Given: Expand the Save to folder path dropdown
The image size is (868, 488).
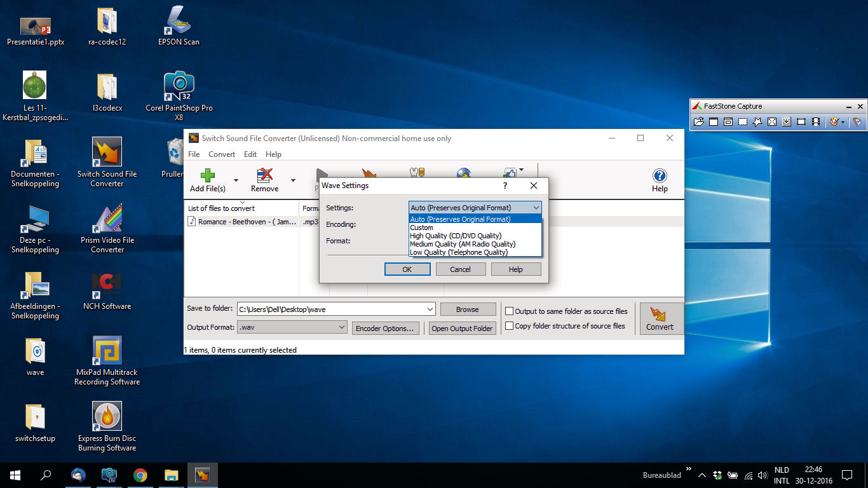Looking at the screenshot, I should tap(430, 309).
